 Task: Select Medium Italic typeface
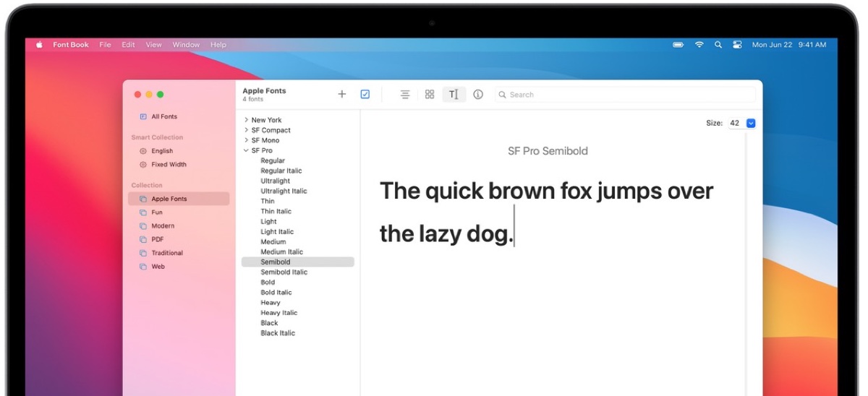[x=282, y=251]
